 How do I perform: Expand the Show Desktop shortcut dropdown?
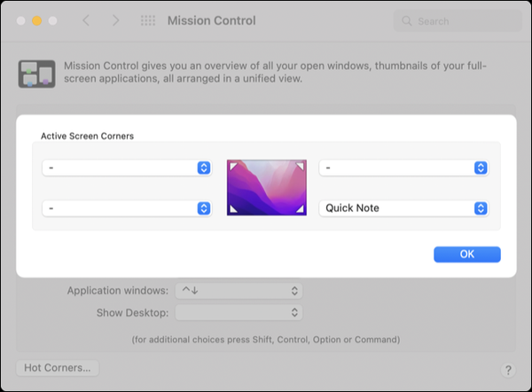pyautogui.click(x=239, y=312)
